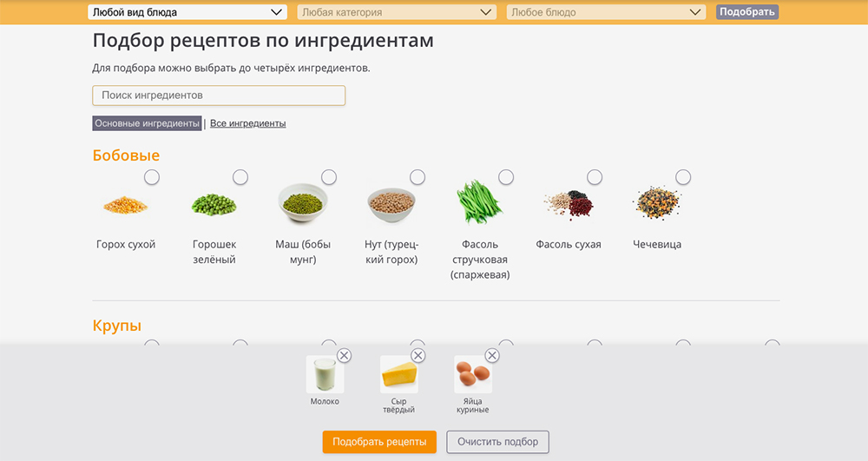Click the selected chicken eggs thumbnail
Image resolution: width=868 pixels, height=461 pixels.
click(x=473, y=375)
